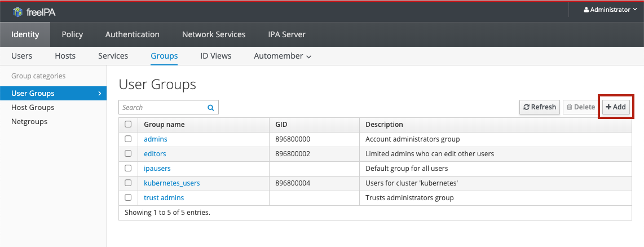Screen dimensions: 644x247
Task: Open the editors group link
Action: [x=155, y=153]
